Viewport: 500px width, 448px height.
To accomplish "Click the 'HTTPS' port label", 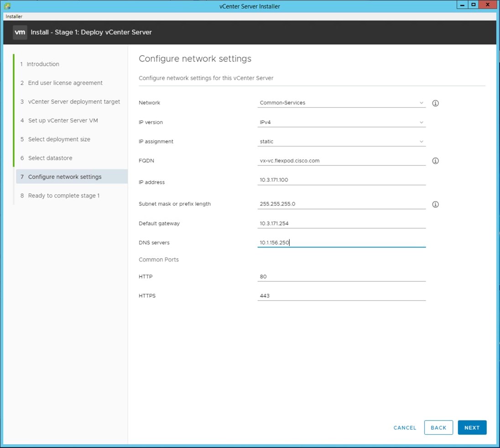I will 147,296.
